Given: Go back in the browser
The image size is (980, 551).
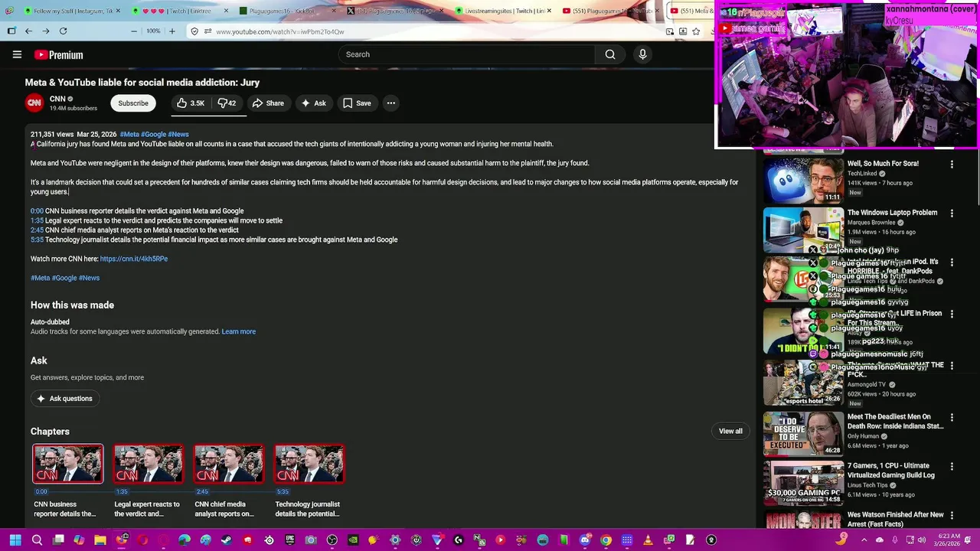Looking at the screenshot, I should (28, 31).
